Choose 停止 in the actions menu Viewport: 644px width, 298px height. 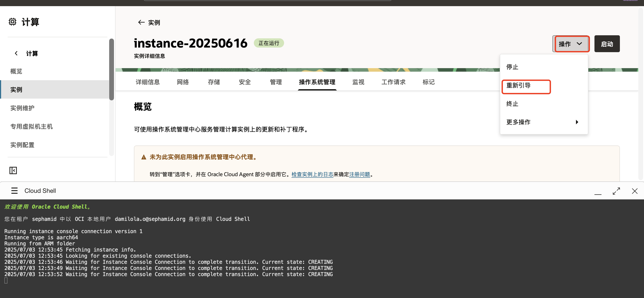click(512, 67)
